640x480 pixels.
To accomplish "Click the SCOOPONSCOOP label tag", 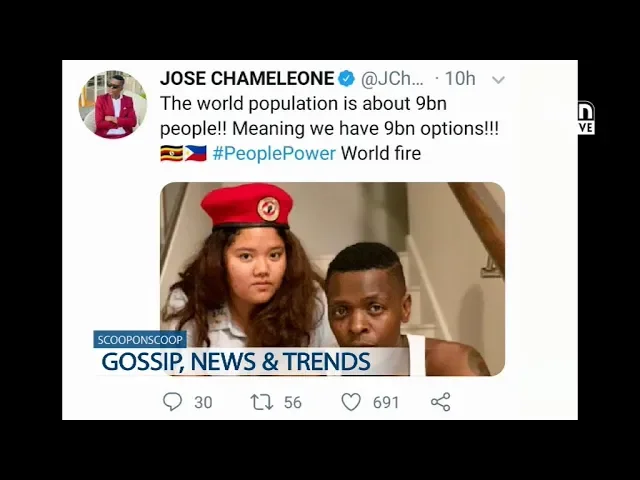I will pyautogui.click(x=140, y=340).
